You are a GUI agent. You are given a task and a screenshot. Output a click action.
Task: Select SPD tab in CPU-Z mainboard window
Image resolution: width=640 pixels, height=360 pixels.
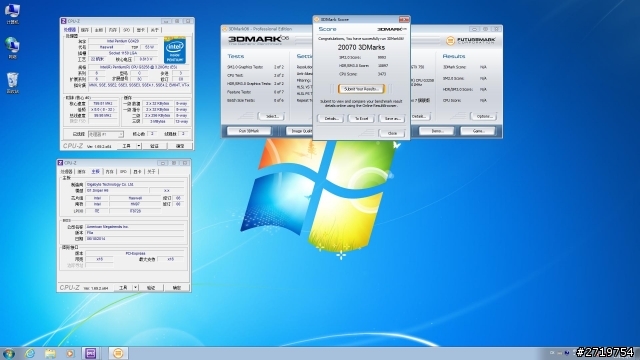pyautogui.click(x=123, y=171)
